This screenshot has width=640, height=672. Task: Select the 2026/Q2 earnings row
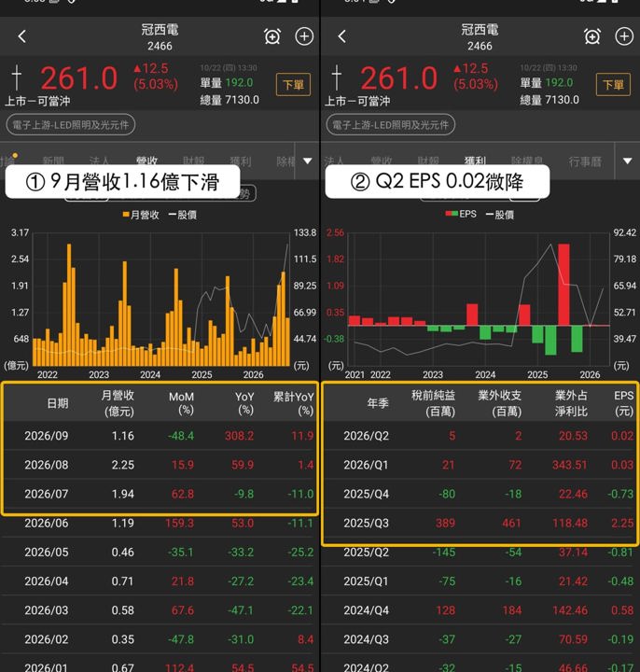point(480,436)
